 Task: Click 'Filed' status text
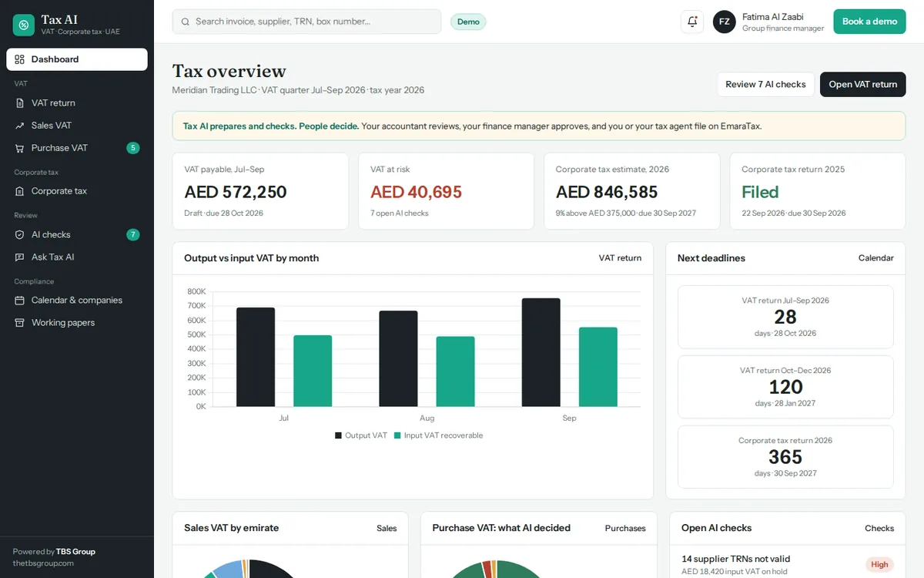(760, 192)
